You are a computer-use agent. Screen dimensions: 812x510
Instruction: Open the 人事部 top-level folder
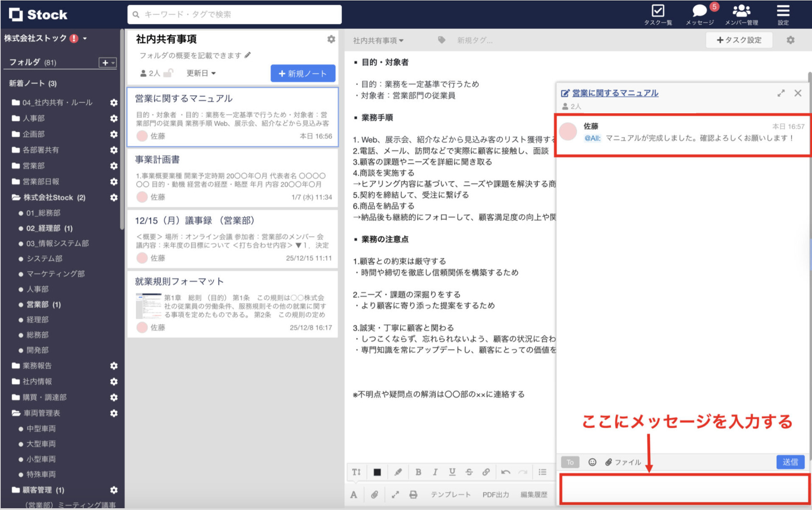[x=33, y=118]
